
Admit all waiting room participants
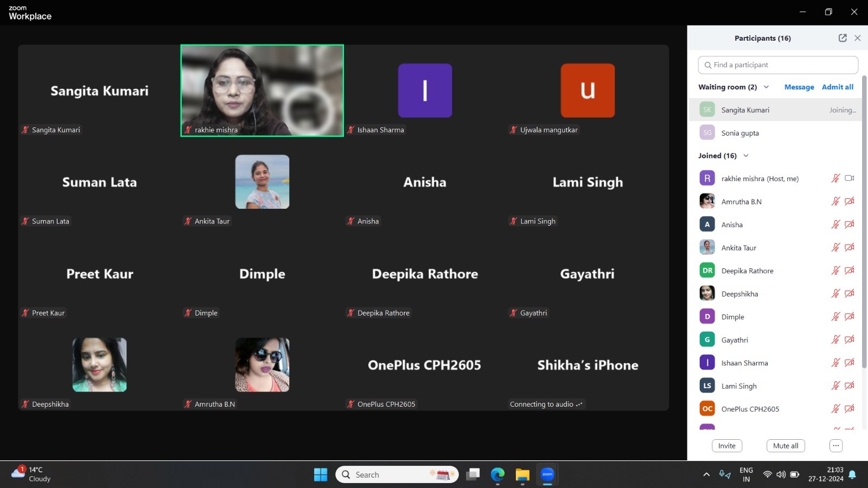(837, 87)
